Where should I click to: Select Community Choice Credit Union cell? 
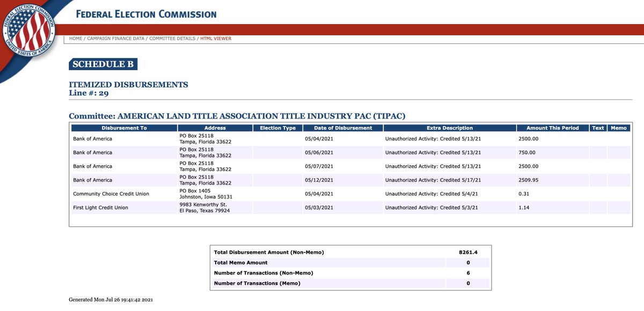111,194
